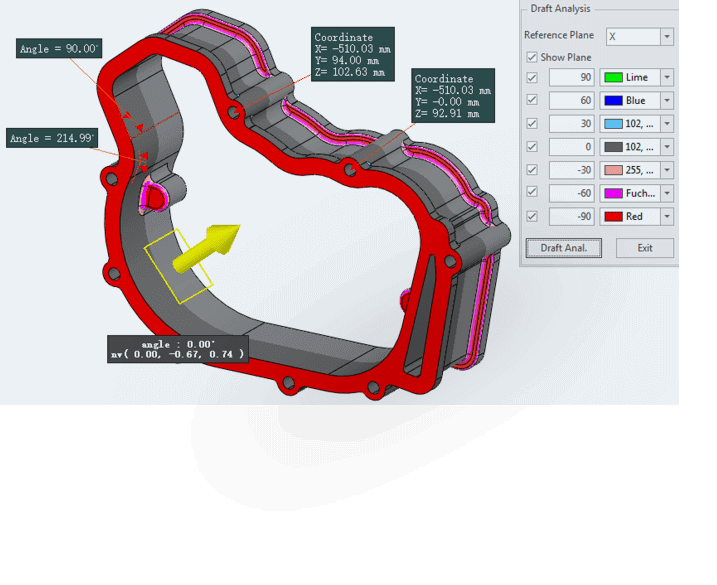Click the coordinate callout with Y= 94.00 mm
The image size is (717, 585).
click(x=352, y=55)
